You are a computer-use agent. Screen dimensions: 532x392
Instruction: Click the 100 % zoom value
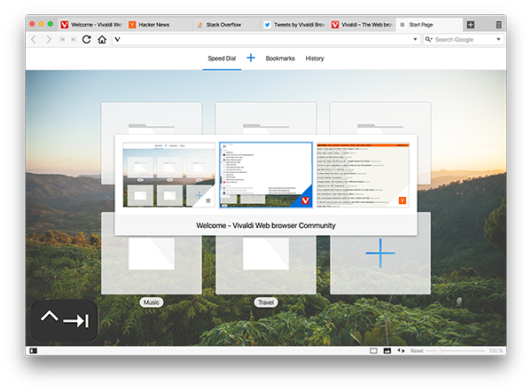496,350
